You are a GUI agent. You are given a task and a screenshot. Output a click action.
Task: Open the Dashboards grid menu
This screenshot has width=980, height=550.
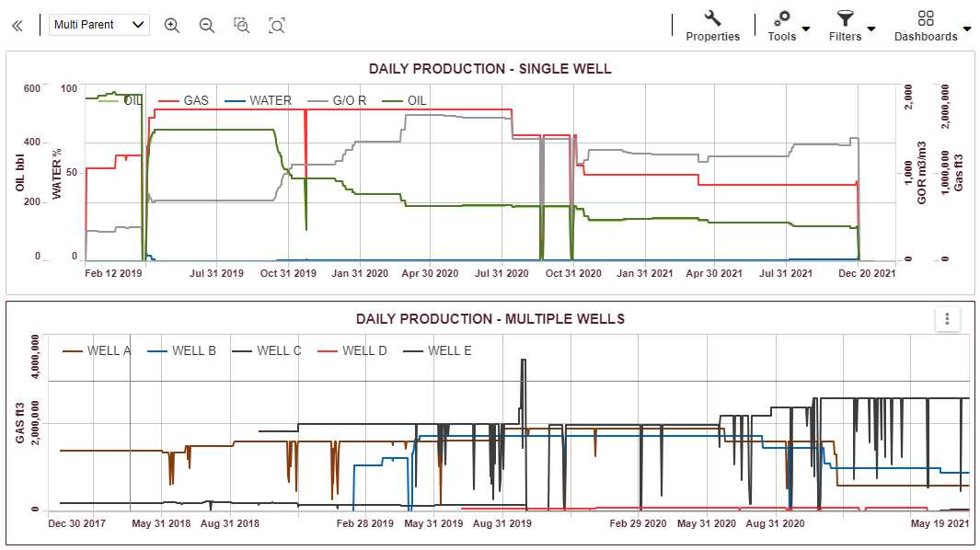pyautogui.click(x=926, y=27)
